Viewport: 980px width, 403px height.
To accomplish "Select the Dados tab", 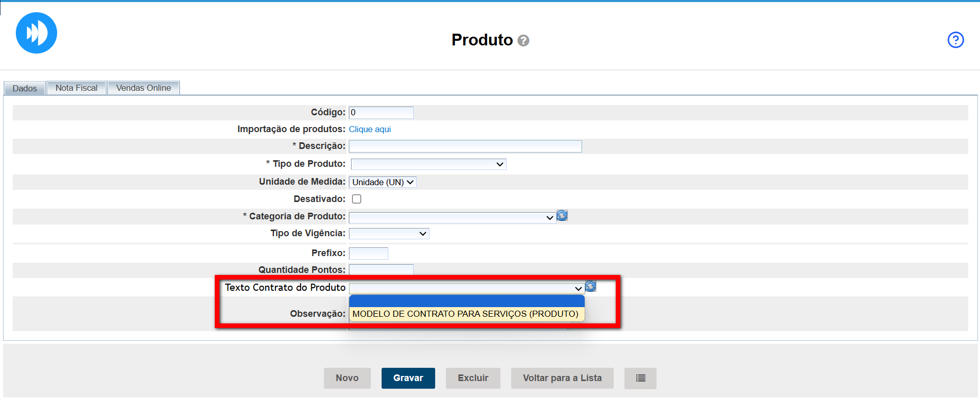I will tap(24, 88).
